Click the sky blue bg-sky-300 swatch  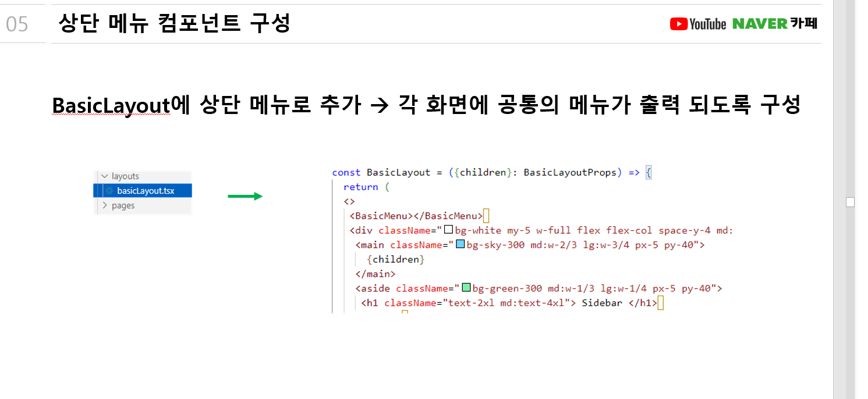click(460, 244)
